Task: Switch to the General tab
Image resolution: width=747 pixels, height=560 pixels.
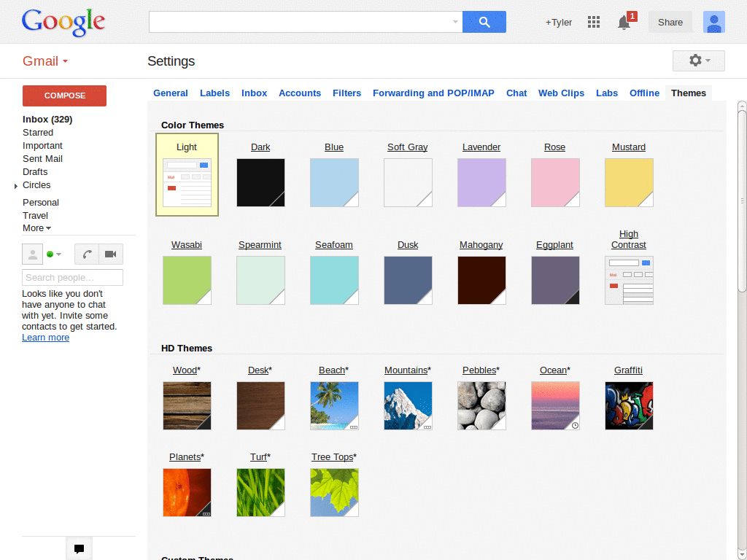Action: click(x=171, y=93)
